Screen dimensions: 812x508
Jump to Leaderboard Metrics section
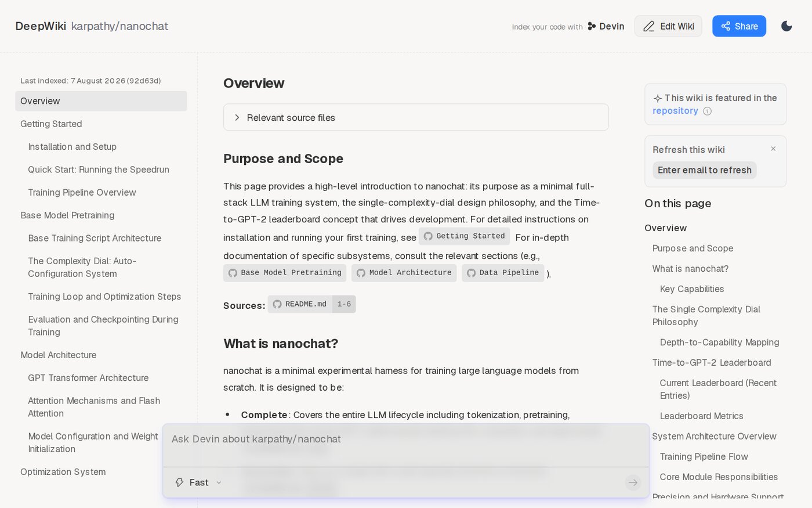(x=701, y=416)
